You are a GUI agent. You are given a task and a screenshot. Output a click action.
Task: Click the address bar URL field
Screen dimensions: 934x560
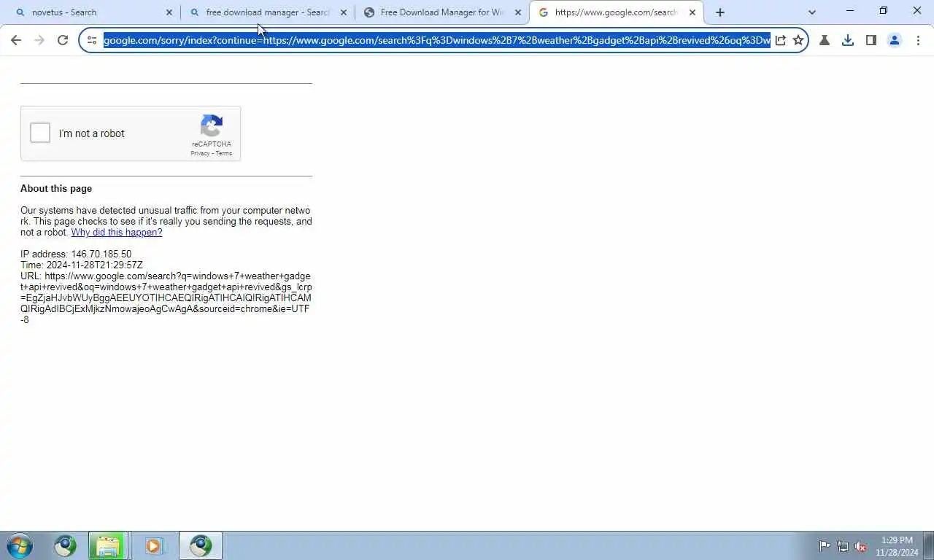[x=436, y=40]
